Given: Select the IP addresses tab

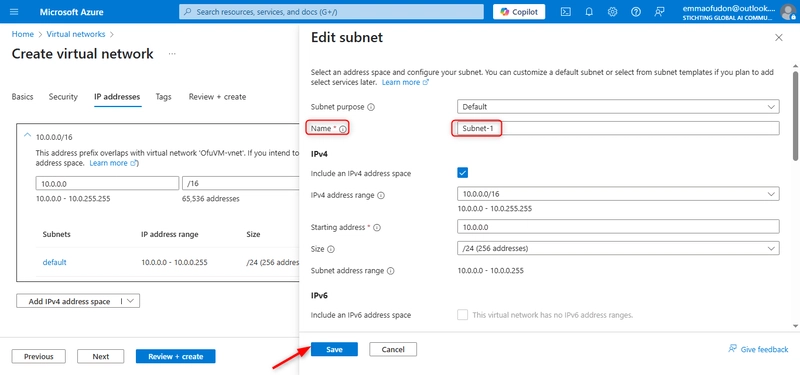Looking at the screenshot, I should [x=117, y=96].
